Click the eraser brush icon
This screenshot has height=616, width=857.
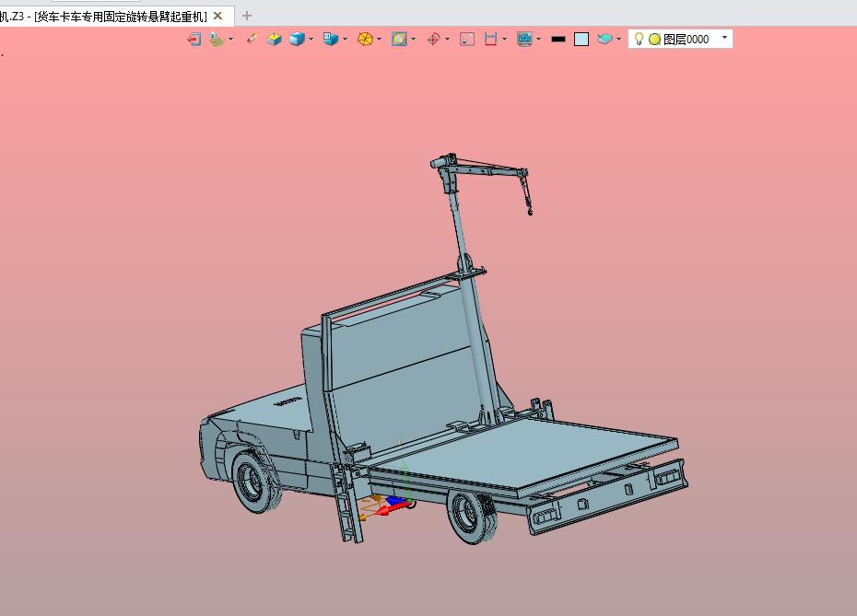251,39
